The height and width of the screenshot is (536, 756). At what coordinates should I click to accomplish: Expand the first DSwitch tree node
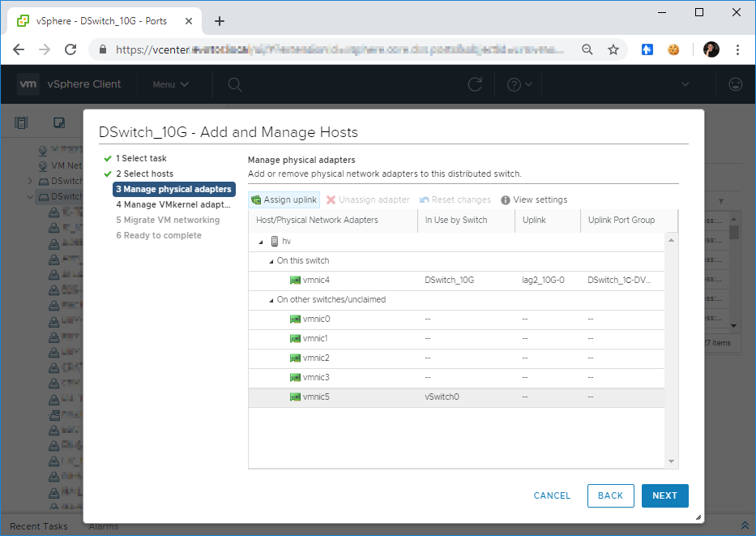30,181
